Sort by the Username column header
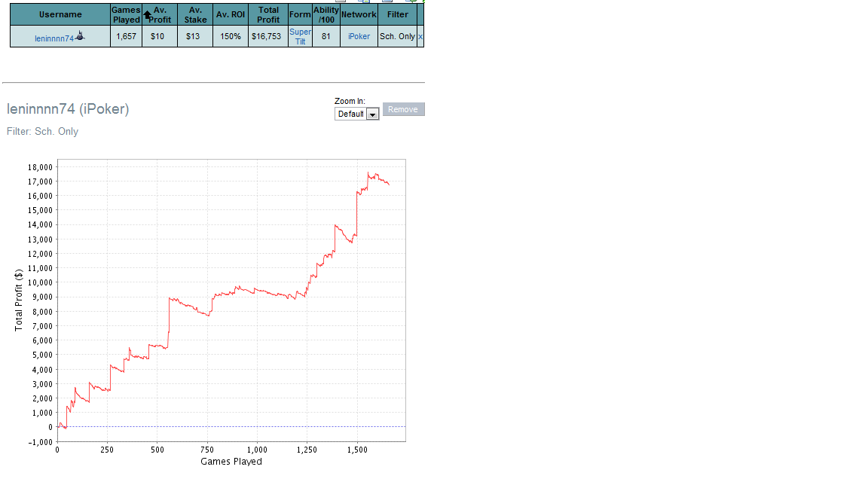The width and height of the screenshot is (868, 488). tap(60, 14)
